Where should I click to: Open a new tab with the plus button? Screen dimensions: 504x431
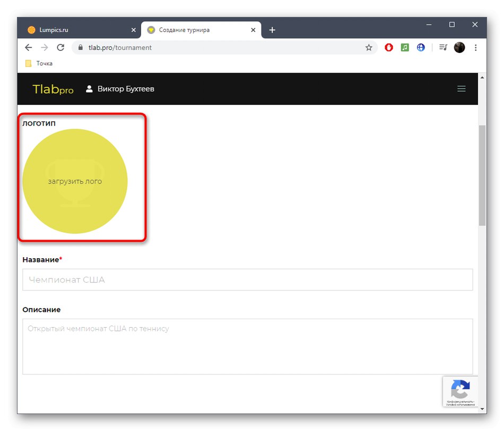[x=272, y=30]
